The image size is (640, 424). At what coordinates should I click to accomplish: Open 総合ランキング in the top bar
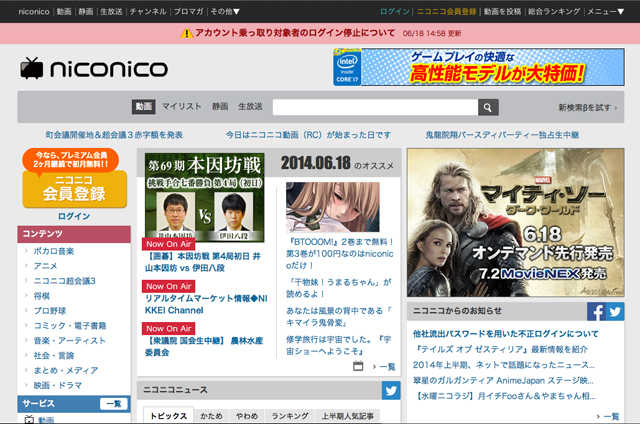554,11
